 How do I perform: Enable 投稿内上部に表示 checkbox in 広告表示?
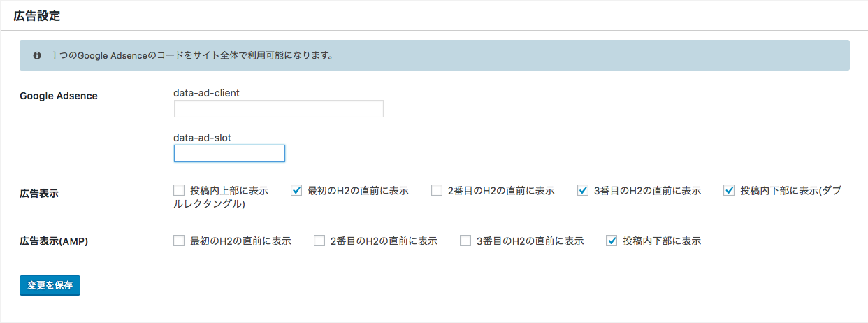(x=179, y=190)
